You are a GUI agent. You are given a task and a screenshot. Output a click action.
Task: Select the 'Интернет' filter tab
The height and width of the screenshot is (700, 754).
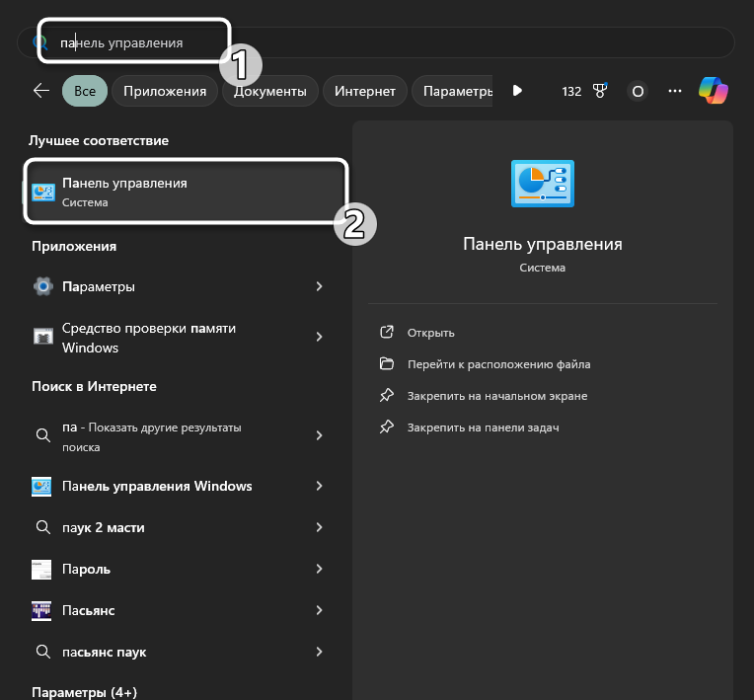tap(364, 91)
